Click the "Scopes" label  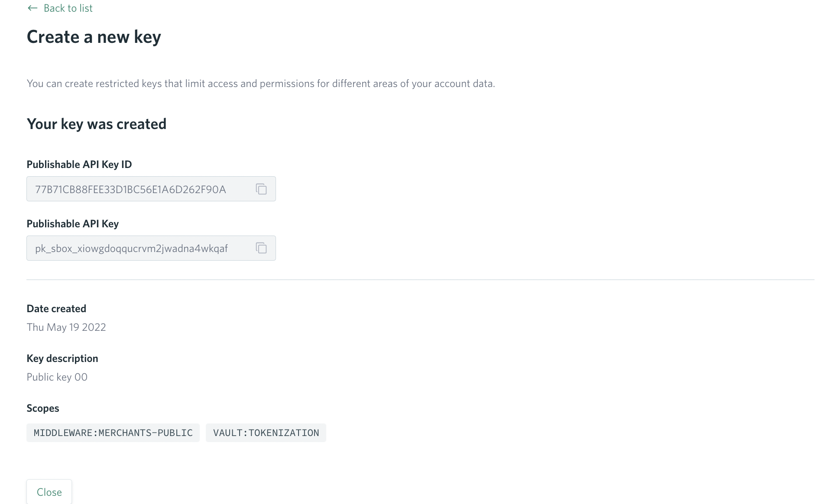click(43, 408)
